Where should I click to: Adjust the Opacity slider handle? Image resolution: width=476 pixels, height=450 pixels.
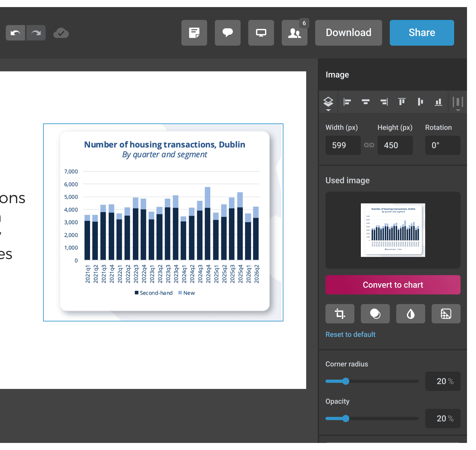[346, 419]
